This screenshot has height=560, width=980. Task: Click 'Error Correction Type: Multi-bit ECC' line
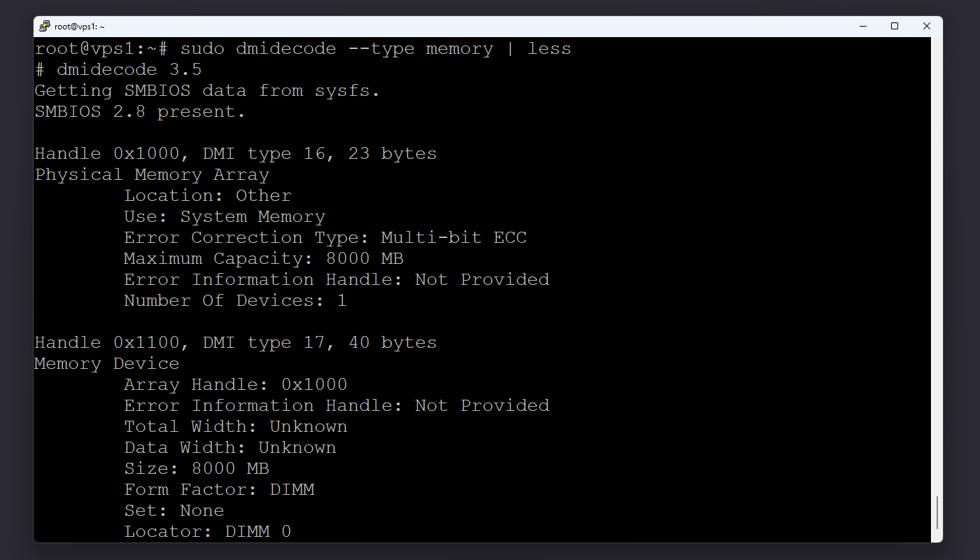click(325, 238)
